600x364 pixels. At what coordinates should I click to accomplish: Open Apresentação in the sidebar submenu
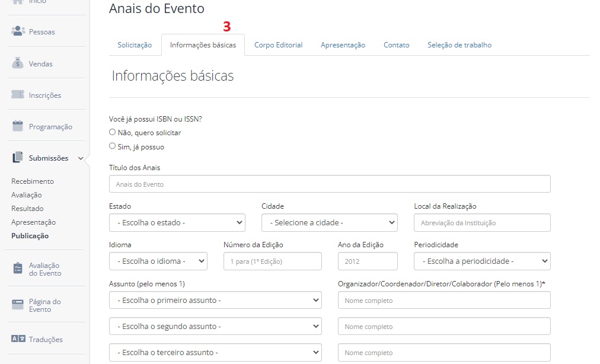point(33,222)
